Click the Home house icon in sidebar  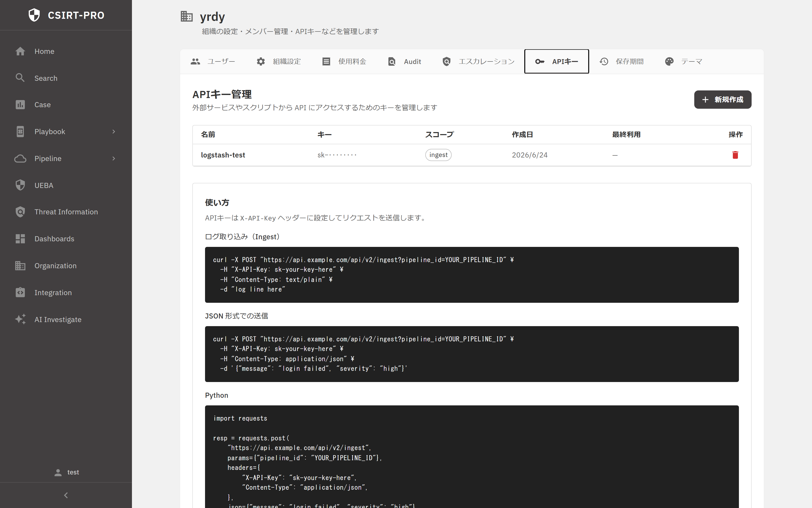point(20,51)
